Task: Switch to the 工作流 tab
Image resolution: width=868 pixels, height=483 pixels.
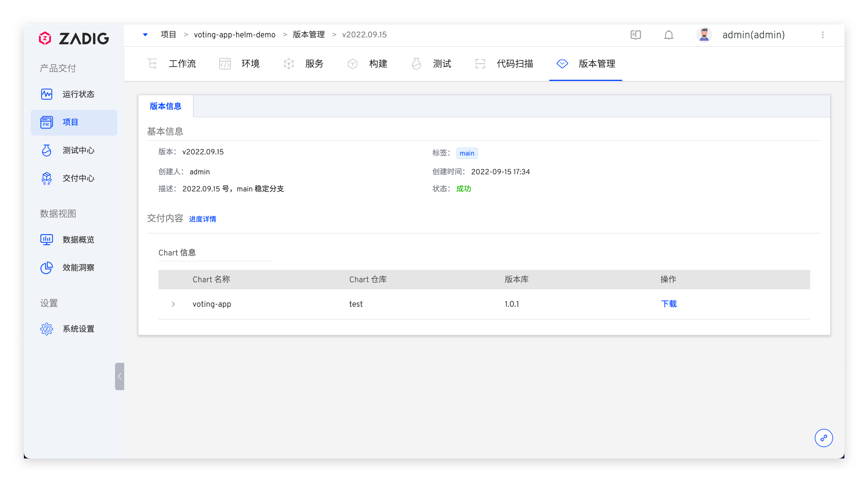Action: [182, 64]
